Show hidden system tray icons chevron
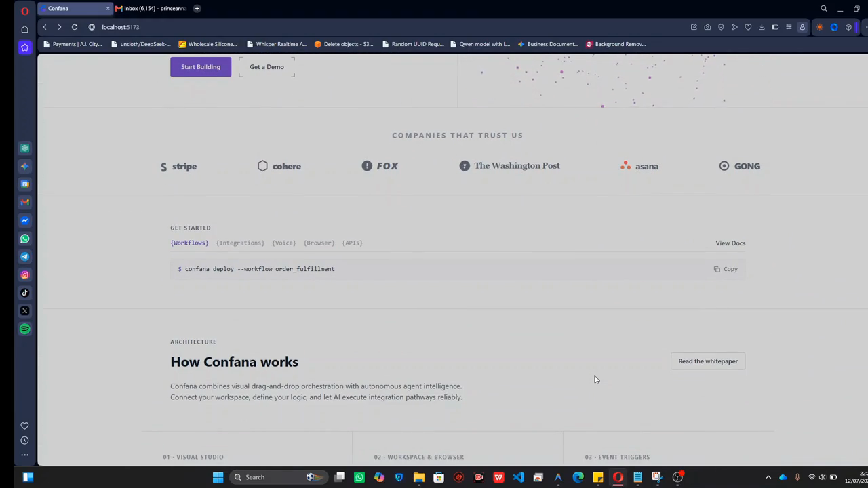 tap(768, 477)
